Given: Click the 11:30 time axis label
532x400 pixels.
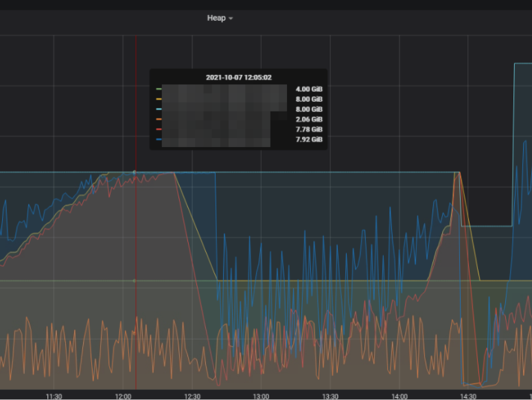Looking at the screenshot, I should [x=54, y=397].
